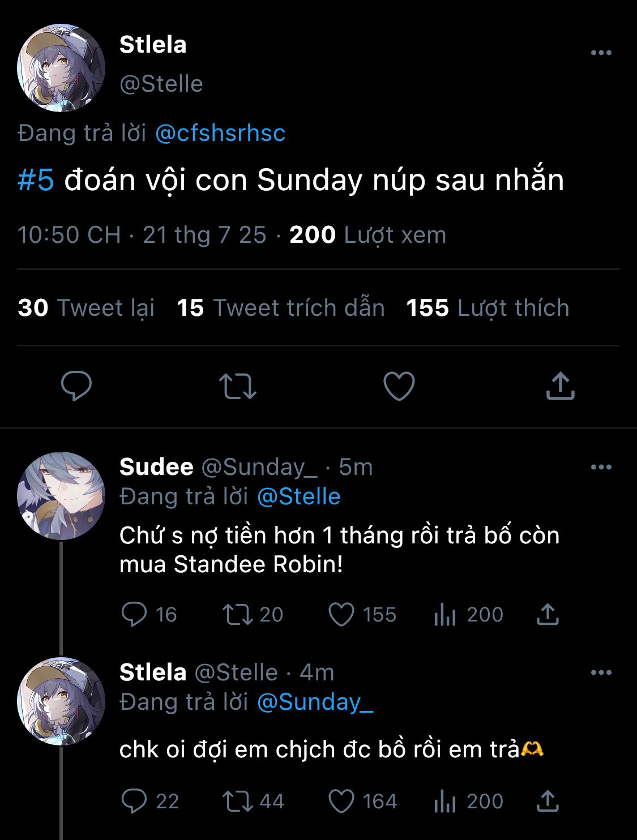Viewport: 637px width, 840px height.
Task: Open more options on main tweet
Action: tap(601, 53)
